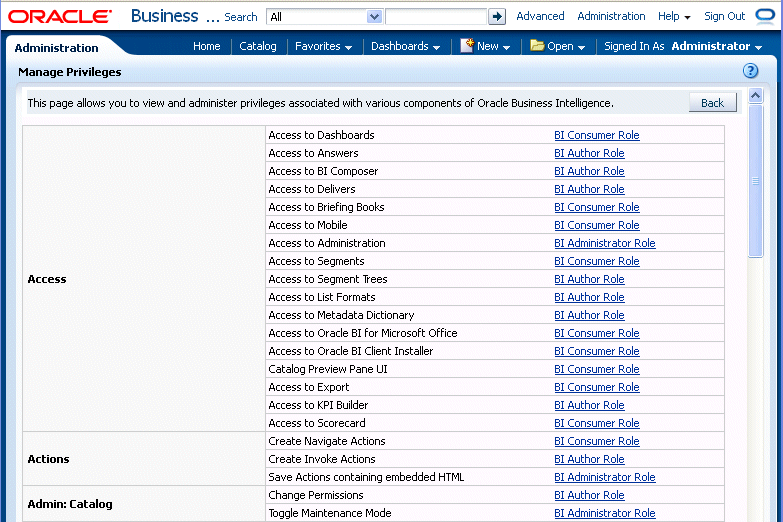Select the 'Create Invoke Actions' privilege text

322,459
